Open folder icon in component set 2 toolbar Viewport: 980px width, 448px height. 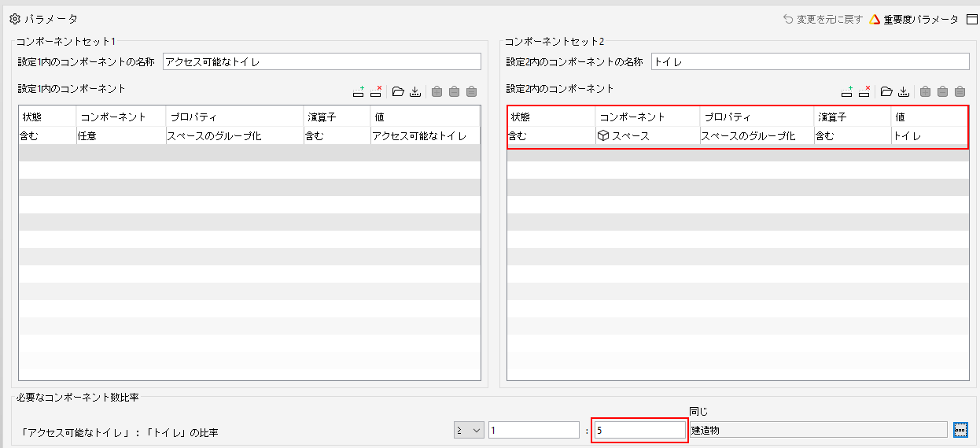click(886, 91)
